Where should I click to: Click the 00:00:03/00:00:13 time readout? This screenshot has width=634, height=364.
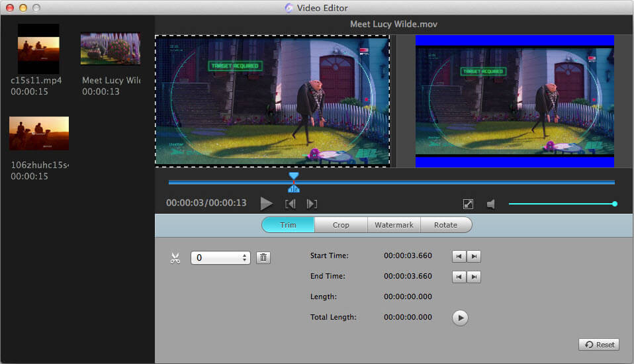coord(206,203)
